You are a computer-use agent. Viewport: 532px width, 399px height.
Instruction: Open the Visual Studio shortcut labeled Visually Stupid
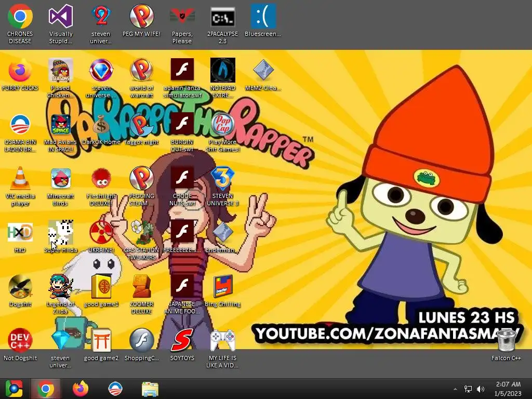click(61, 17)
